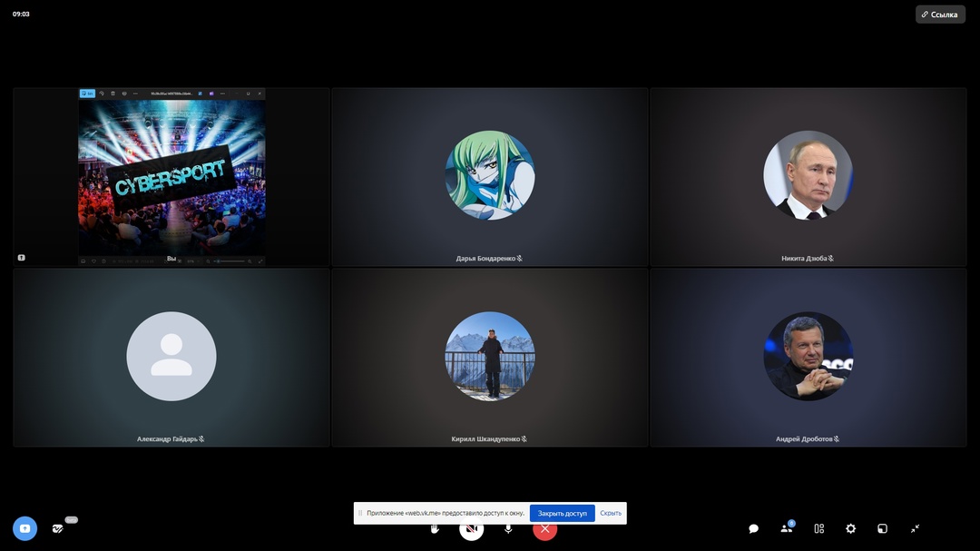The image size is (980, 551).
Task: Show the participants list icon
Action: (786, 528)
